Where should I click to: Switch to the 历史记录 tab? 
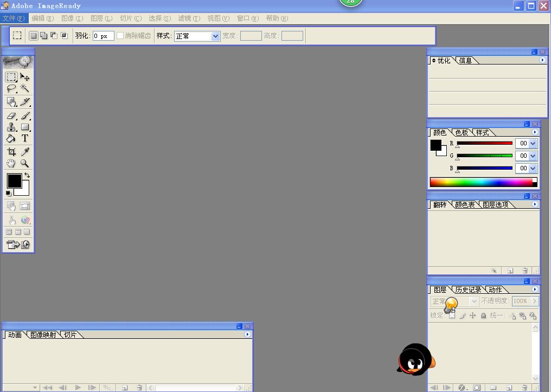click(468, 290)
